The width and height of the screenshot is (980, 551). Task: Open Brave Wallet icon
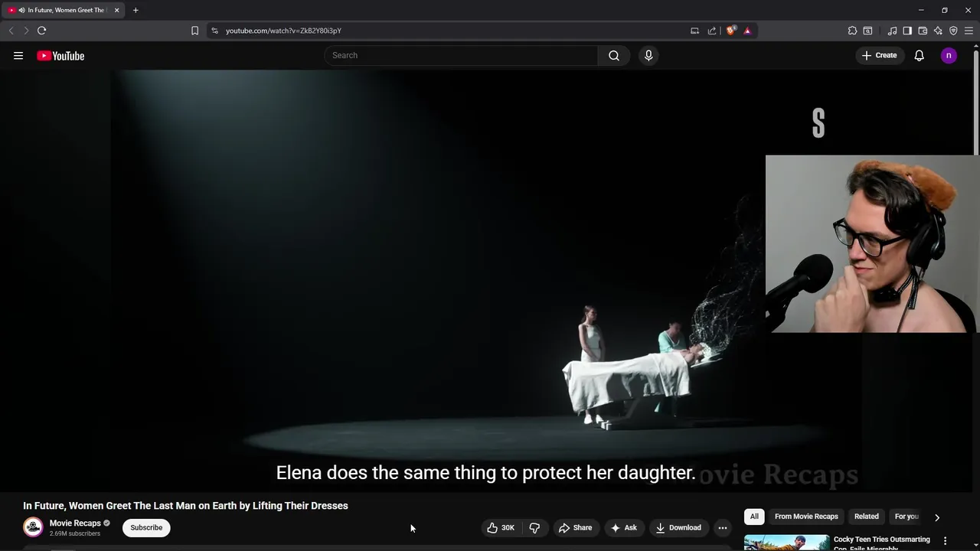(x=923, y=31)
